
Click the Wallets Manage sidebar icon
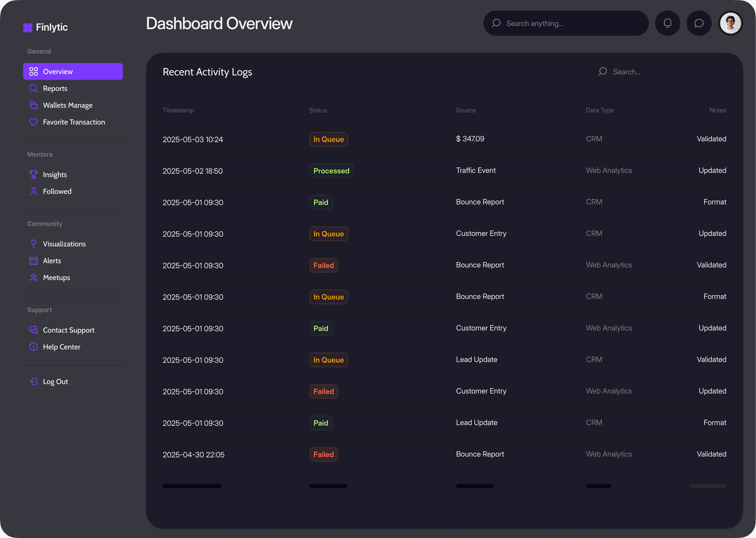(33, 105)
